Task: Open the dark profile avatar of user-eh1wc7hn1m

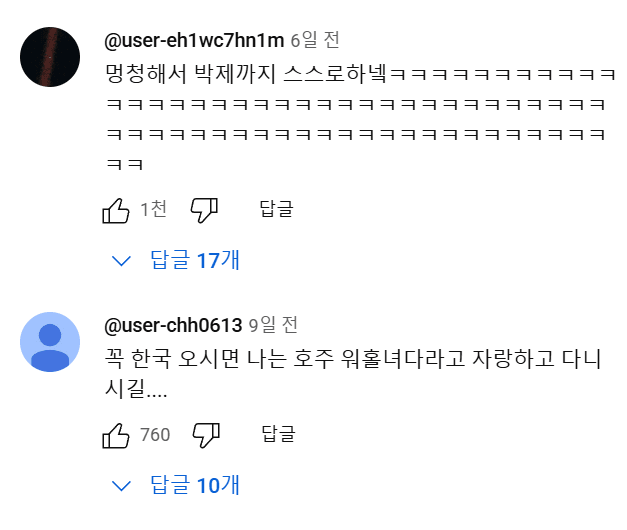Action: tap(50, 57)
